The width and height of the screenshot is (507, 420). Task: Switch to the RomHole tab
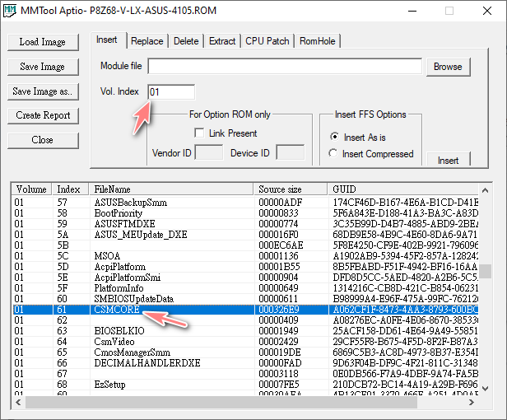[x=318, y=41]
